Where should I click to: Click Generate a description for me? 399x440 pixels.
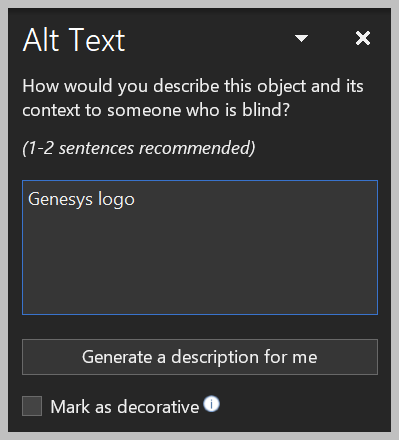[x=200, y=357]
